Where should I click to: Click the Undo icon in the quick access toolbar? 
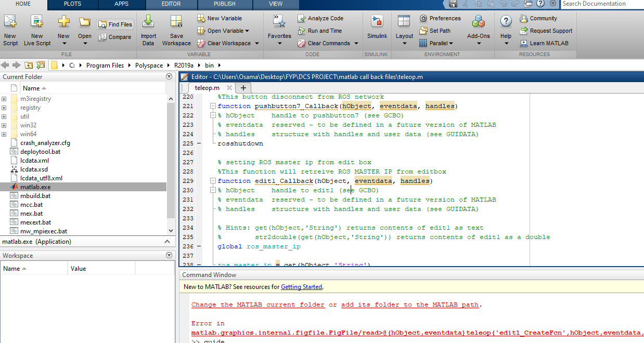503,4
